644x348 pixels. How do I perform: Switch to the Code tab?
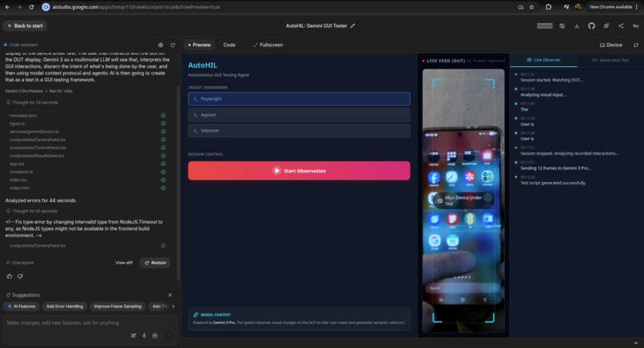(229, 45)
